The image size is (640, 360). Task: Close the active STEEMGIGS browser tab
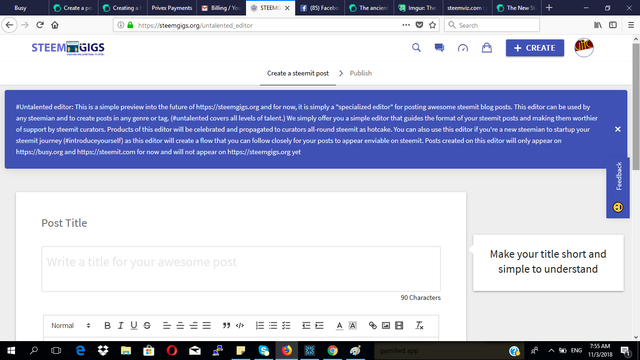(287, 8)
